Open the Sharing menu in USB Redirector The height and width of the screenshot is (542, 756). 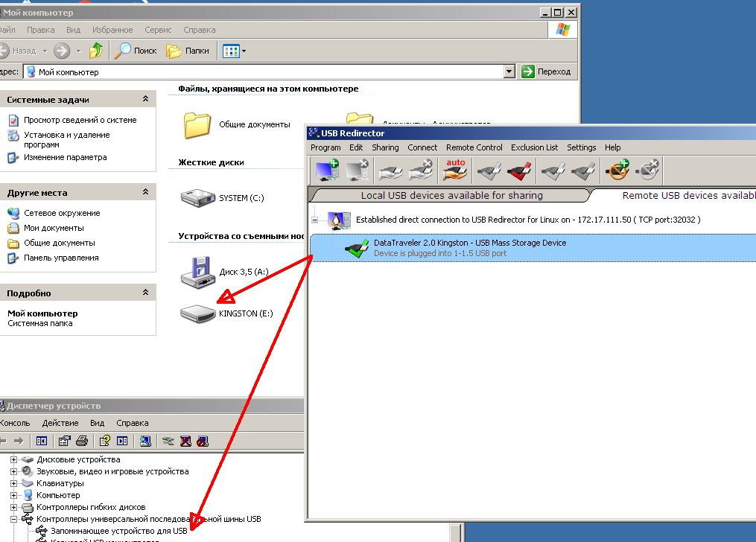385,147
